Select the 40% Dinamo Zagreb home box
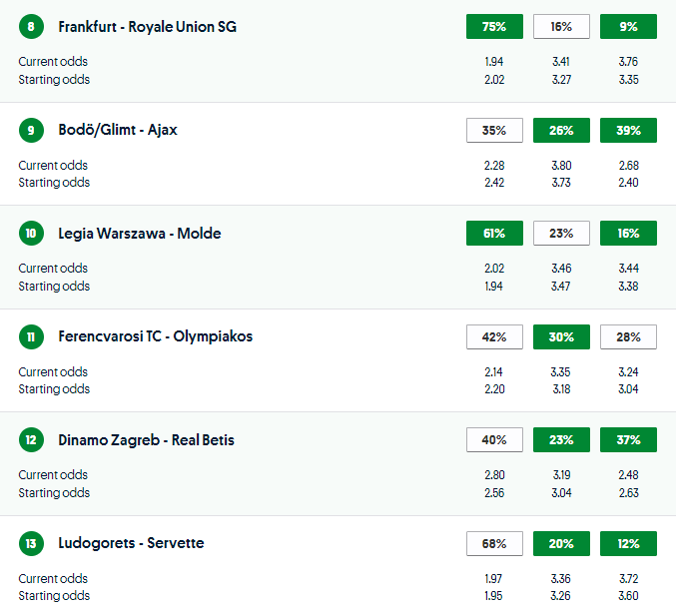This screenshot has width=676, height=616. tap(494, 440)
